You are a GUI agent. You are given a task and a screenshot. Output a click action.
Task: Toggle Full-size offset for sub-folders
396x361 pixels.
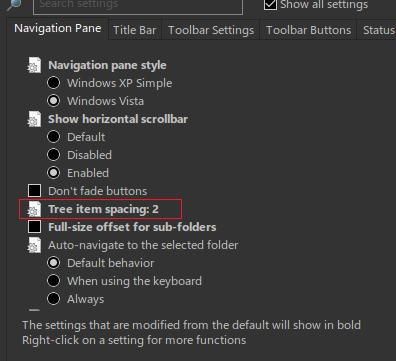click(x=35, y=227)
